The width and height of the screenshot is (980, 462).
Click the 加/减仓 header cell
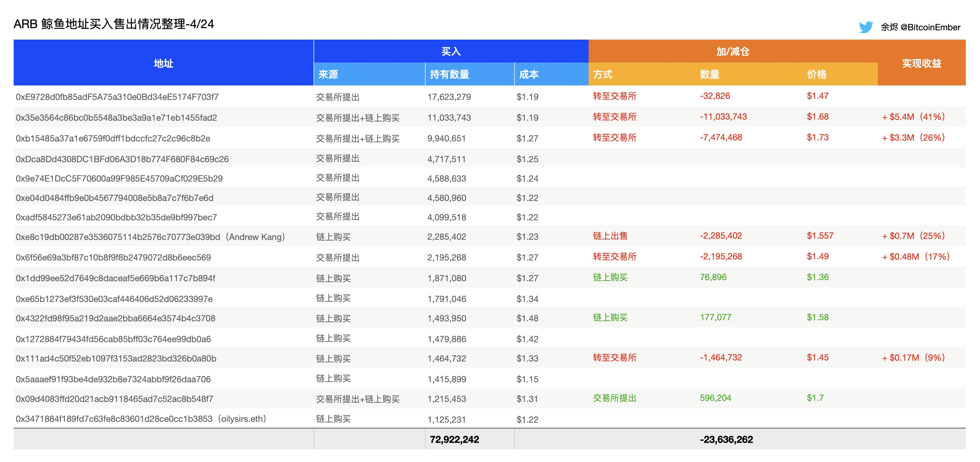[732, 51]
